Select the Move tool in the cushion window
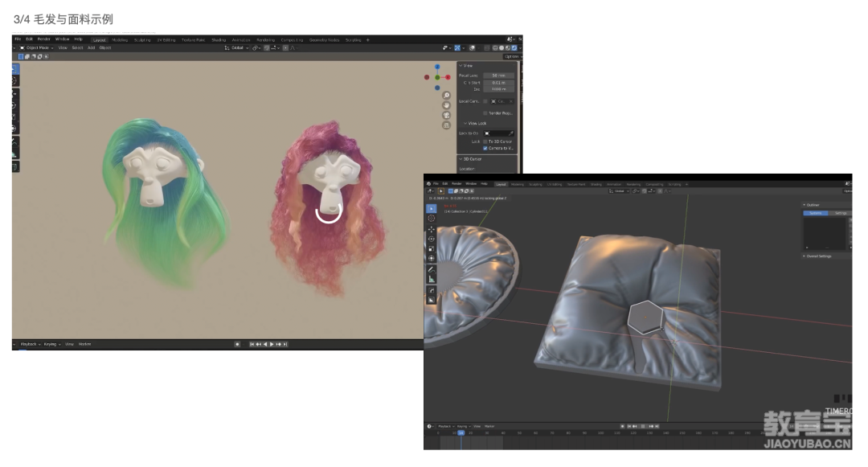 (432, 229)
